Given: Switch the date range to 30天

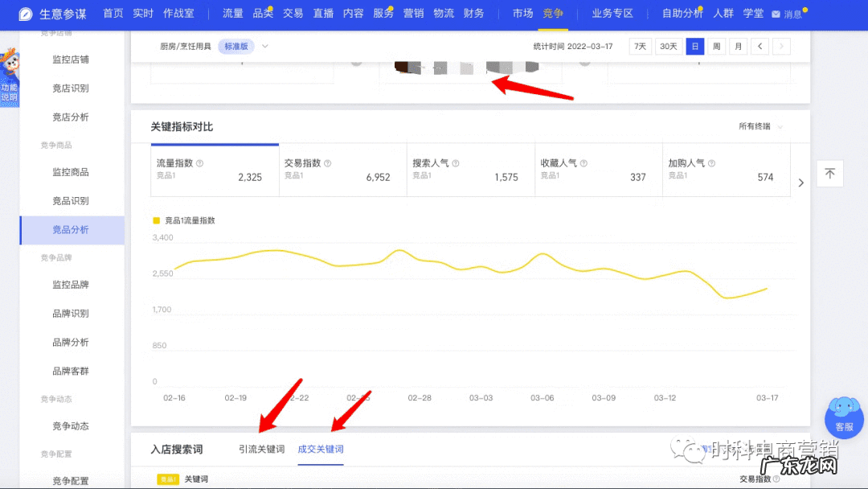Looking at the screenshot, I should [x=668, y=47].
